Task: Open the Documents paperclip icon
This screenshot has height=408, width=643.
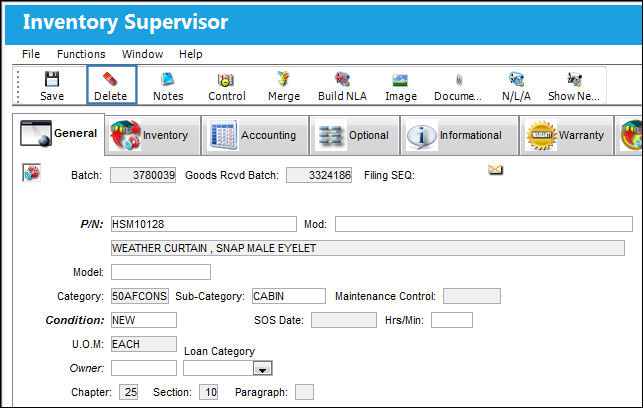Action: coord(459,80)
